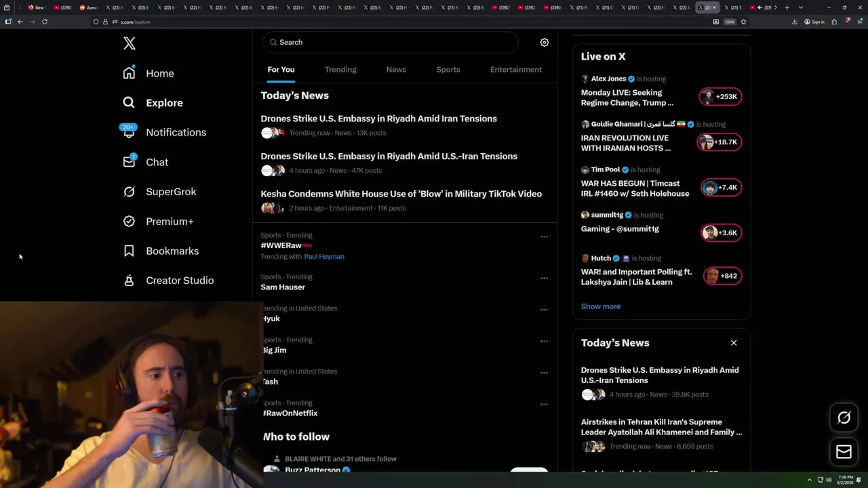Click the webcam overlay of streamer
This screenshot has height=488, width=868.
tap(131, 394)
